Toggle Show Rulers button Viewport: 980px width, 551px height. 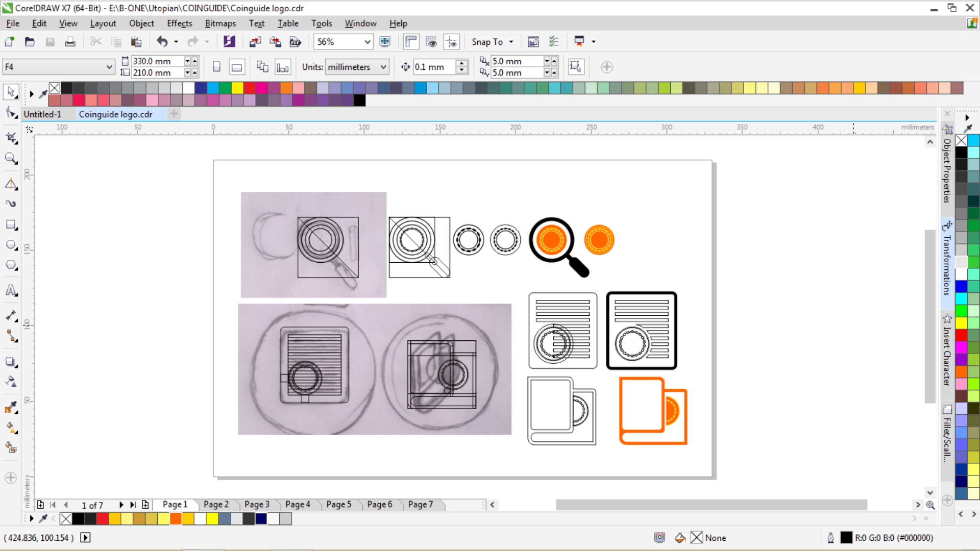(411, 42)
